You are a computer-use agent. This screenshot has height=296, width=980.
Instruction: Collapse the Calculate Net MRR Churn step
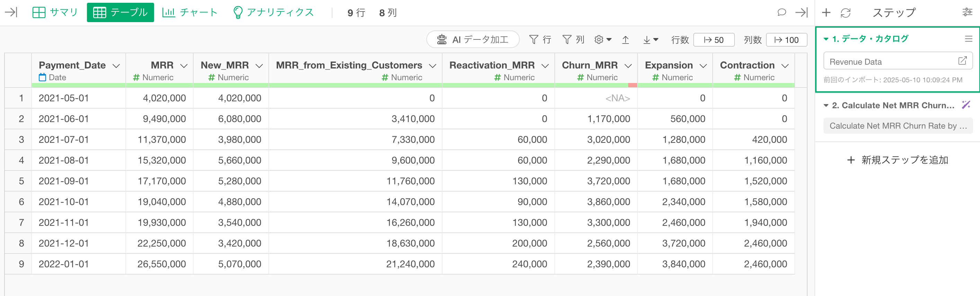[x=826, y=105]
